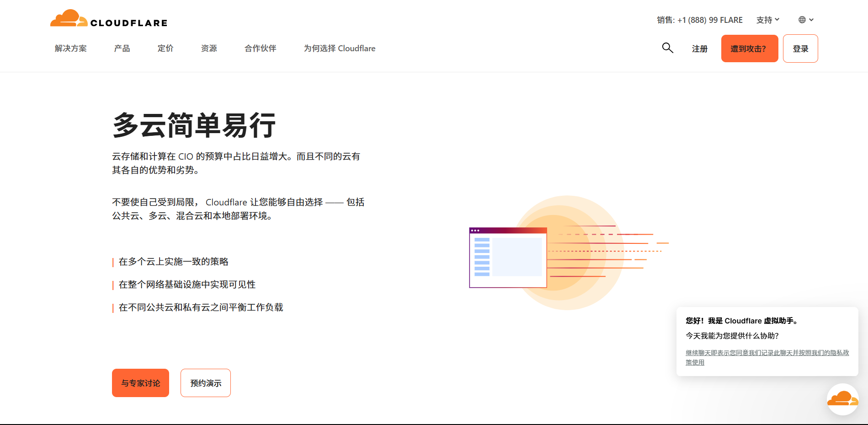Click 登录 to sign in
This screenshot has width=868, height=425.
click(x=800, y=48)
